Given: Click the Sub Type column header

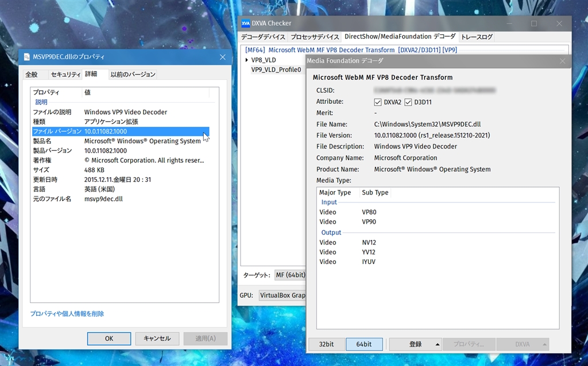Looking at the screenshot, I should pyautogui.click(x=375, y=193).
